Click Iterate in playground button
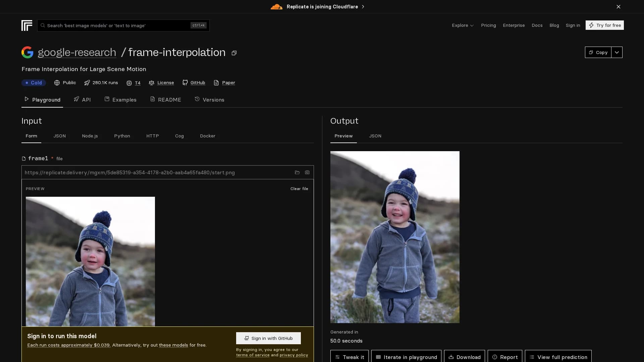644x362 pixels. tap(406, 357)
